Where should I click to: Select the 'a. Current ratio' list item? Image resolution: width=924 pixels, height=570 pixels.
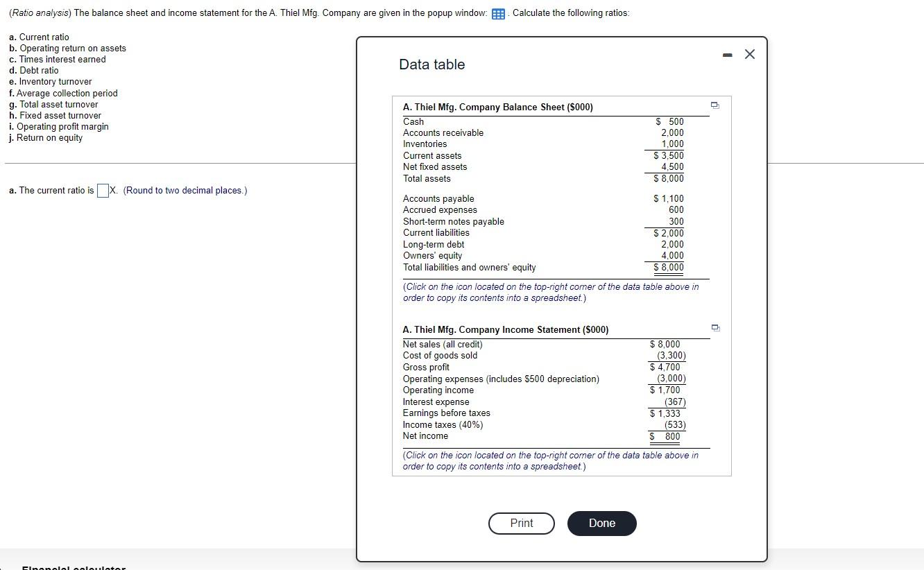click(x=38, y=37)
